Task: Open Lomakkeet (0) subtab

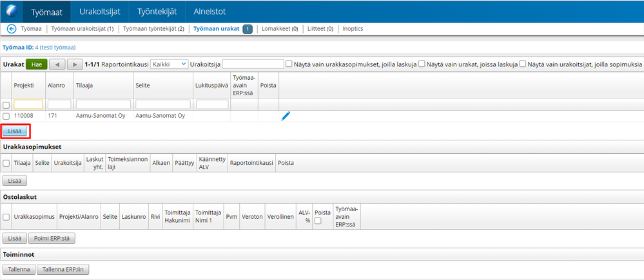Action: (x=280, y=29)
